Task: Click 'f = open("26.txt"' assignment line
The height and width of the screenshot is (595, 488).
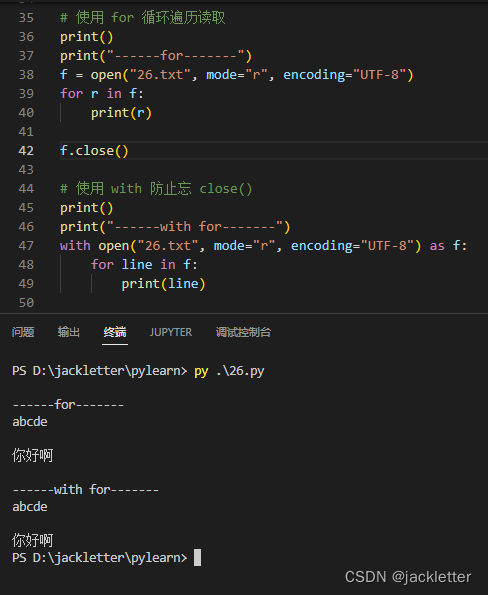Action: 236,75
